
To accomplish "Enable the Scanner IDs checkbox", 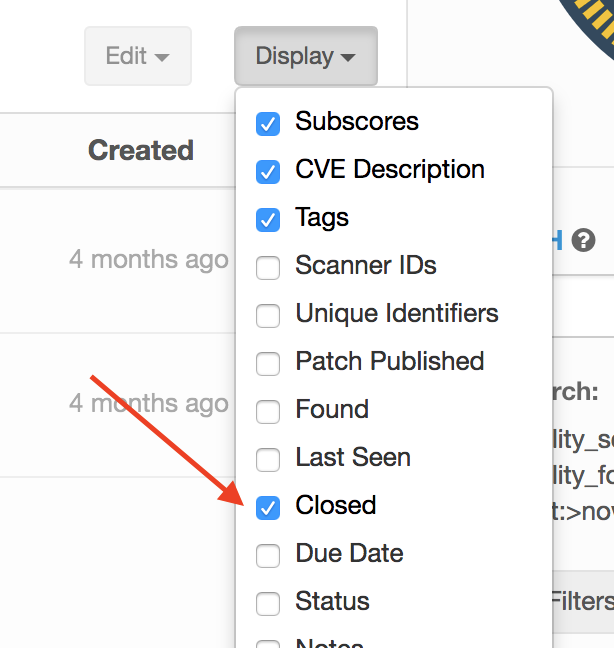I will point(268,268).
